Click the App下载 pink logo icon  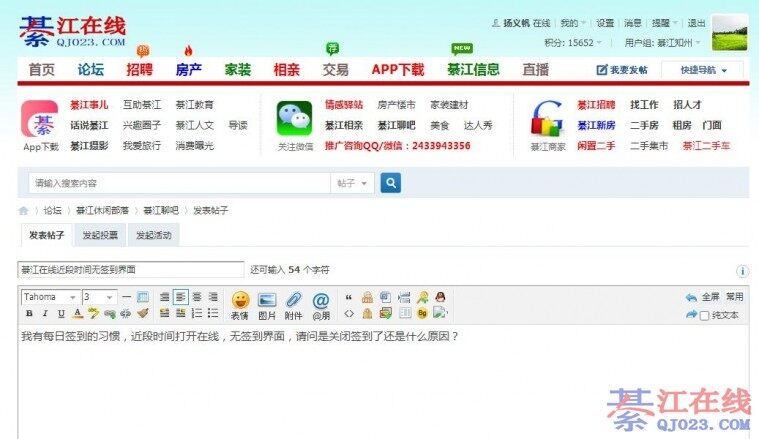[41, 118]
